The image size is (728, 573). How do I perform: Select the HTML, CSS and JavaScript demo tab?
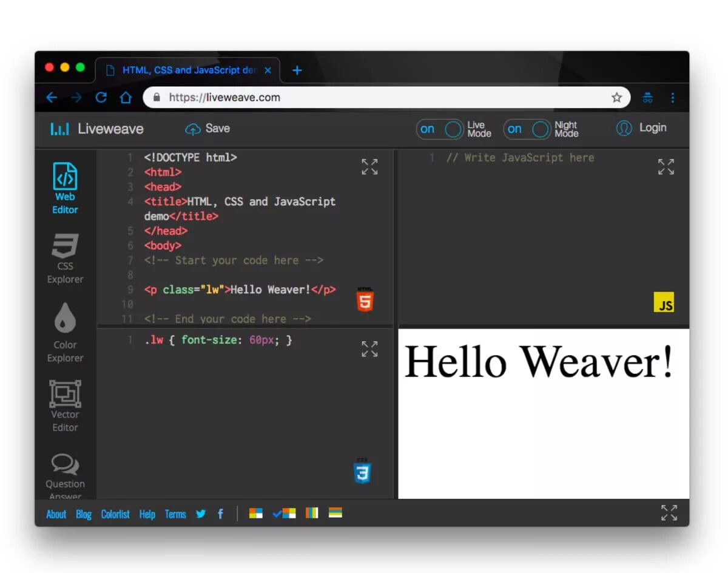click(182, 70)
